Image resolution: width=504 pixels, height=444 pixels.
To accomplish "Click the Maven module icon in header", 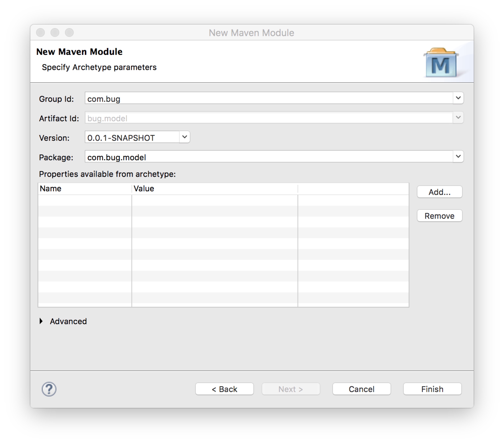I will pos(441,62).
